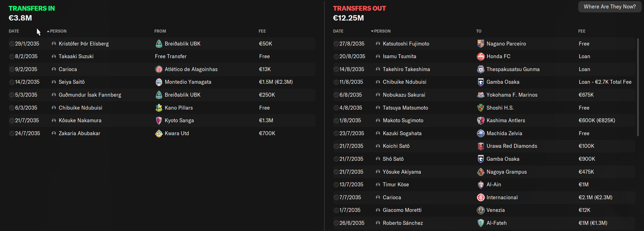This screenshot has height=231, width=644.
Task: Open Seiya Saitô player profile
Action: pos(72,82)
